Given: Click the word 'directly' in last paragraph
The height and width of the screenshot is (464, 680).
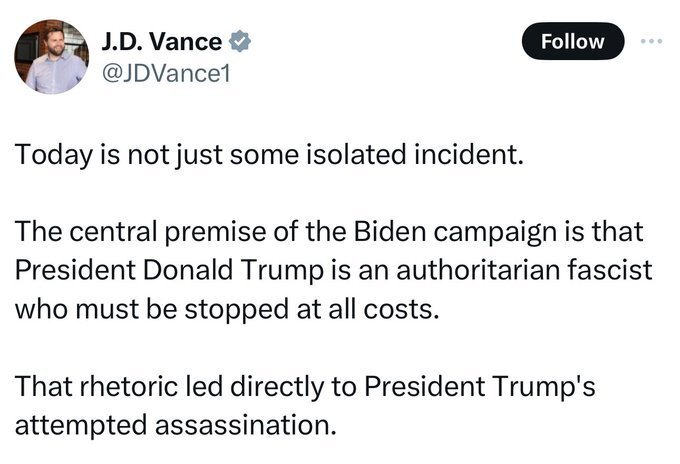Looking at the screenshot, I should coord(277,387).
